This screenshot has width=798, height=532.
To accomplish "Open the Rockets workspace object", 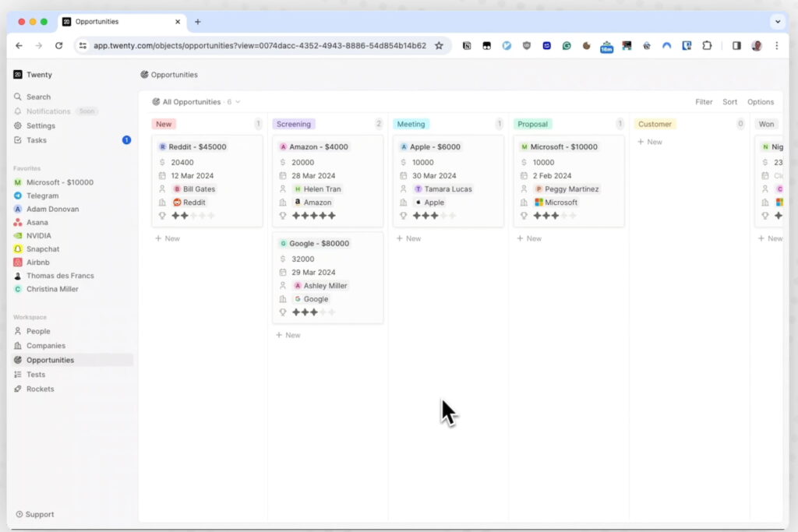I will (x=34, y=389).
